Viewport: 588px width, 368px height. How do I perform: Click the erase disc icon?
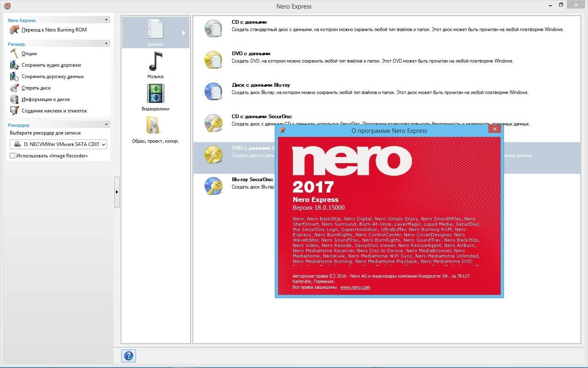tap(14, 88)
